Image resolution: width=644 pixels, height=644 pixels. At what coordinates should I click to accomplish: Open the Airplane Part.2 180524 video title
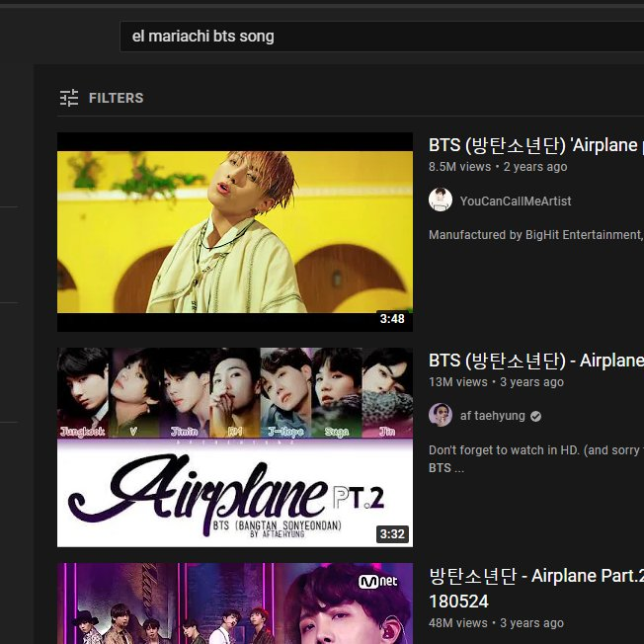pos(536,588)
